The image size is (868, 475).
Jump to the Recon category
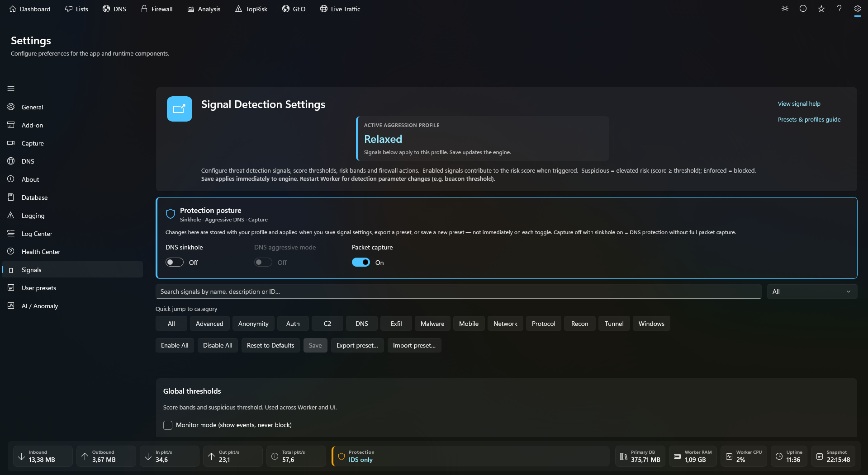(580, 324)
